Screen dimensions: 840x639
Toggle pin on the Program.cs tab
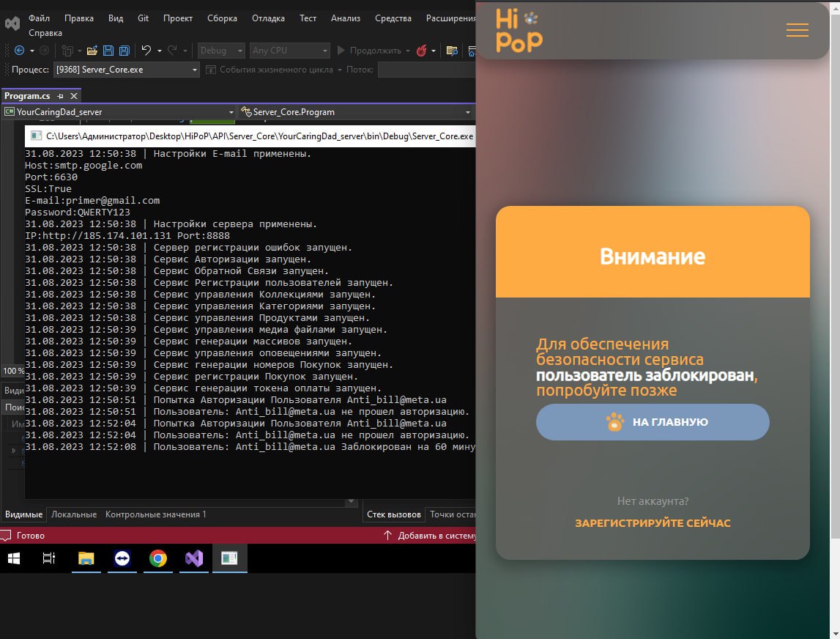coord(61,96)
